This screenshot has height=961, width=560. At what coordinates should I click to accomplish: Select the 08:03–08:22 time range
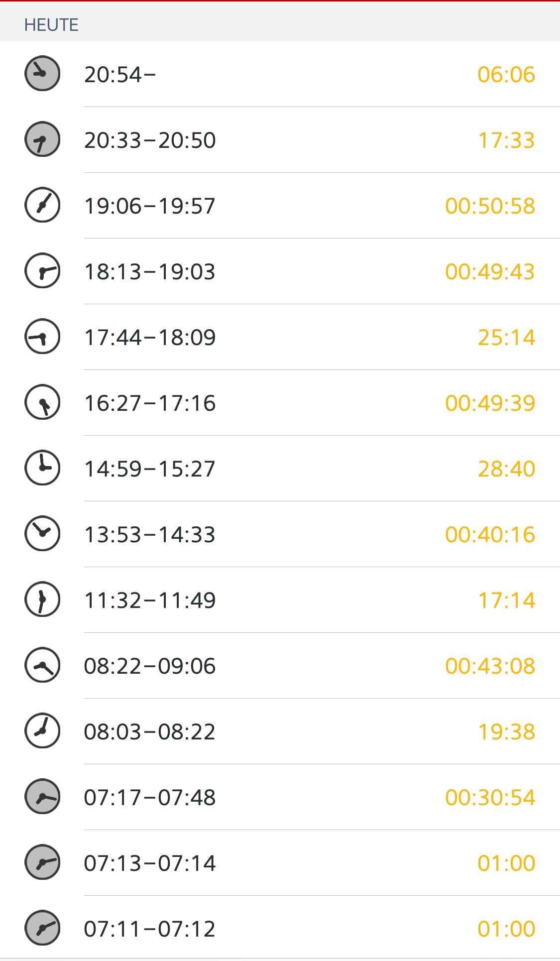click(149, 732)
